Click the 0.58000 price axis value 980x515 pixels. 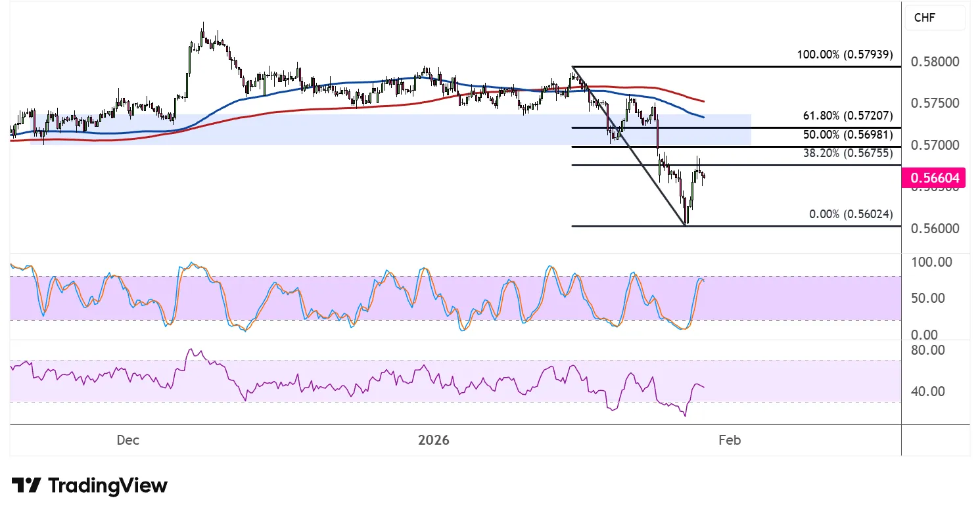[x=934, y=62]
